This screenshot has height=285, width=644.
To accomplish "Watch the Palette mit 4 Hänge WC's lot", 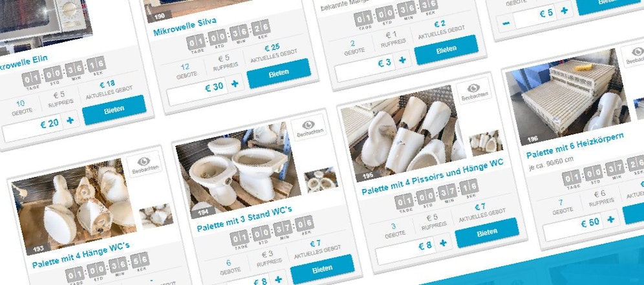I will coord(144,164).
